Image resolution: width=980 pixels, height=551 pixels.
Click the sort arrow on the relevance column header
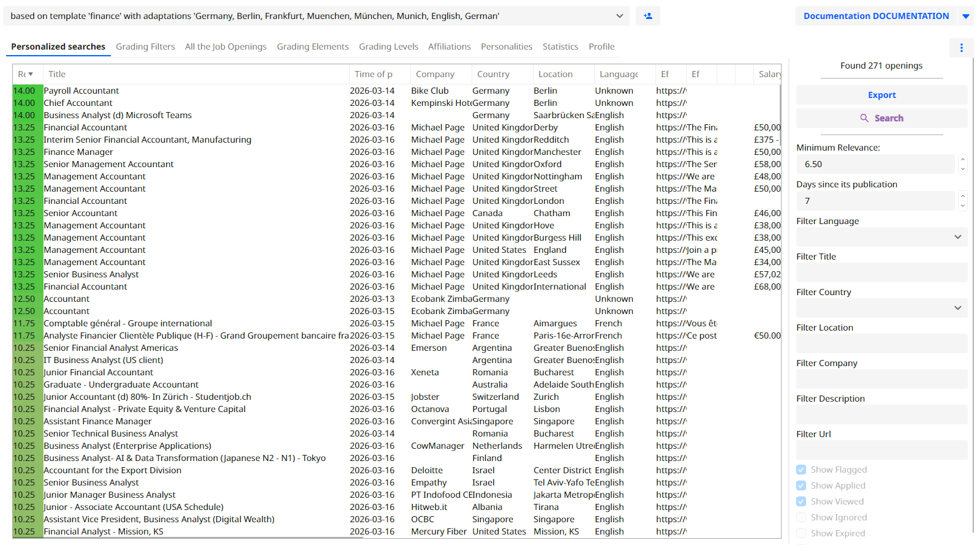point(32,73)
